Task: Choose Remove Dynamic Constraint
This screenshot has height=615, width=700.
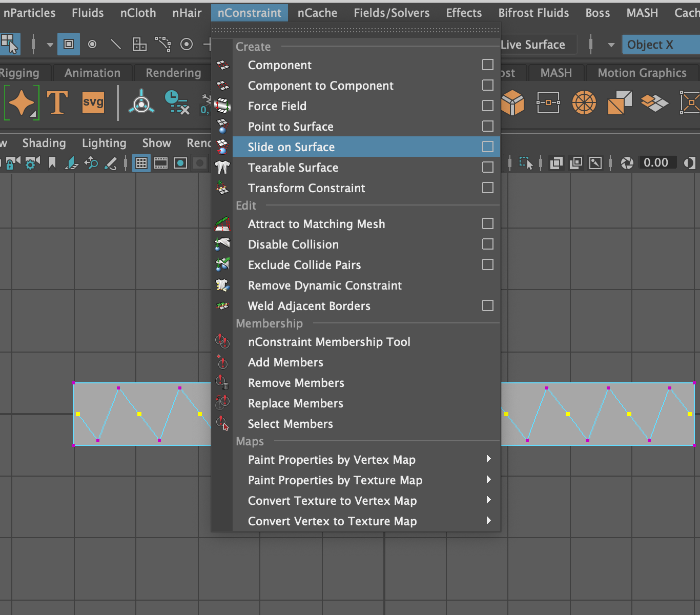Action: point(324,285)
